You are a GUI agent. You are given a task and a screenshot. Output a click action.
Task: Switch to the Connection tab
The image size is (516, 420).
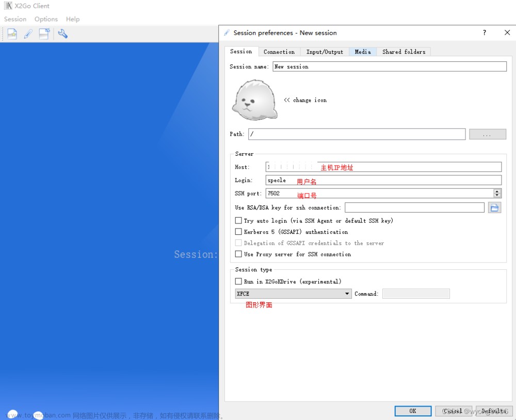tap(279, 52)
